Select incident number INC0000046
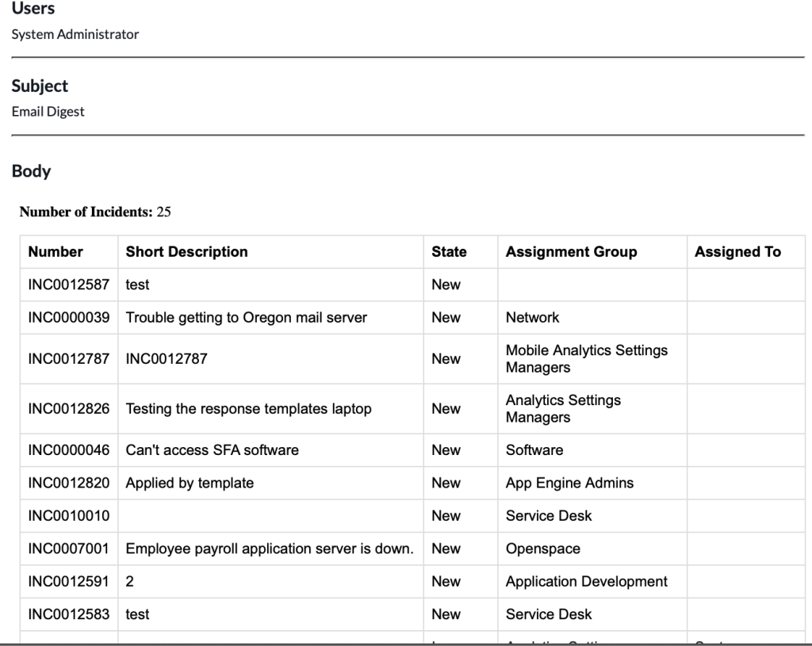Image resolution: width=812 pixels, height=646 pixels. click(68, 450)
